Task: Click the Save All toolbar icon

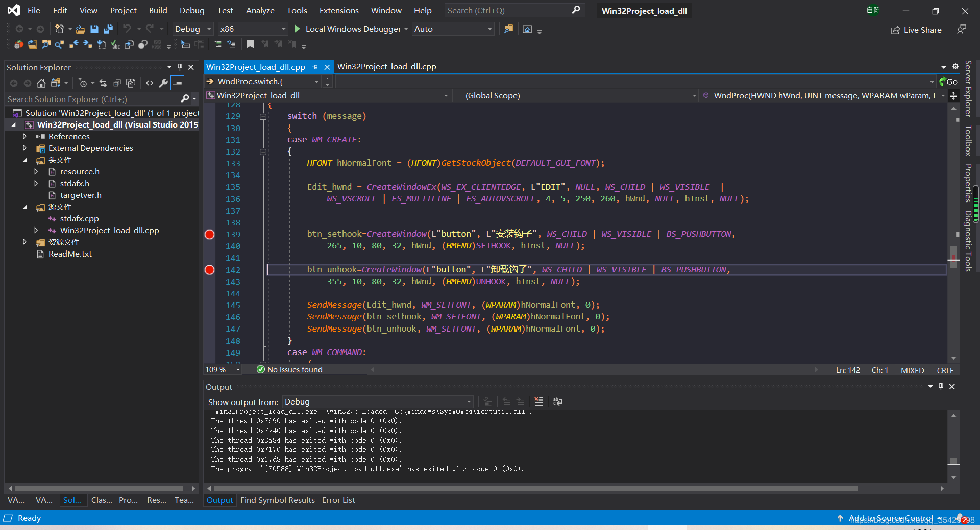Action: (x=108, y=29)
